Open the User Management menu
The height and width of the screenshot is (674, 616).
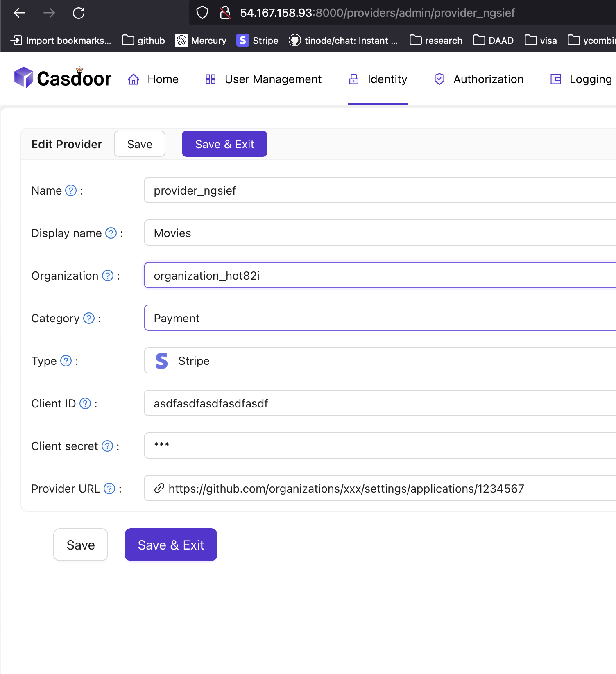[x=263, y=79]
